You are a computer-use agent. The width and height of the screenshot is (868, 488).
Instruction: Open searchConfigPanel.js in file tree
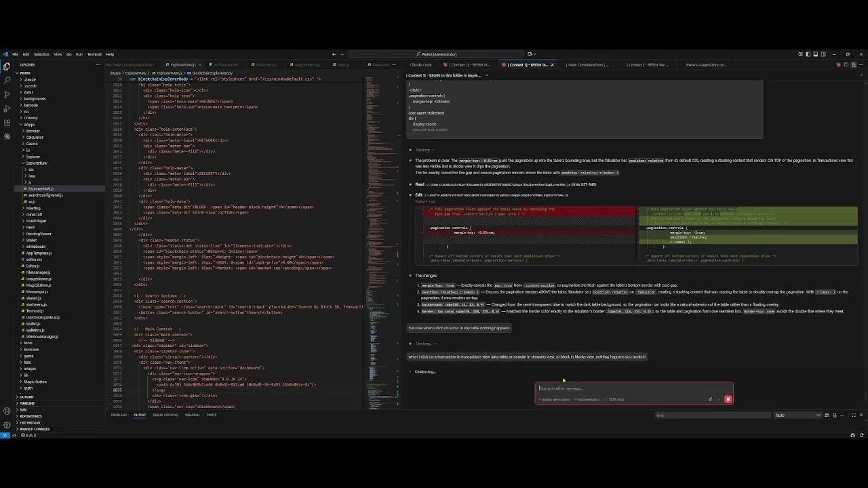(45, 195)
